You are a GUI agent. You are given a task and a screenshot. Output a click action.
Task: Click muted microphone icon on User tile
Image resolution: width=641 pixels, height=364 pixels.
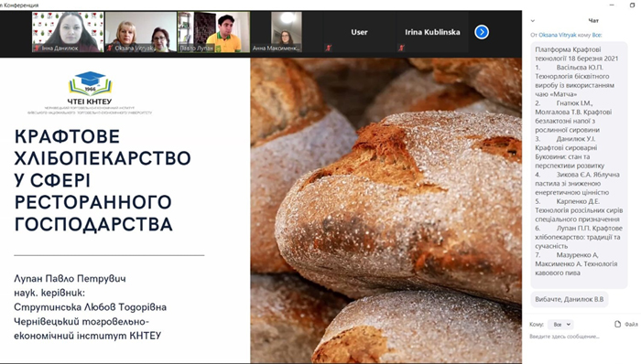328,48
